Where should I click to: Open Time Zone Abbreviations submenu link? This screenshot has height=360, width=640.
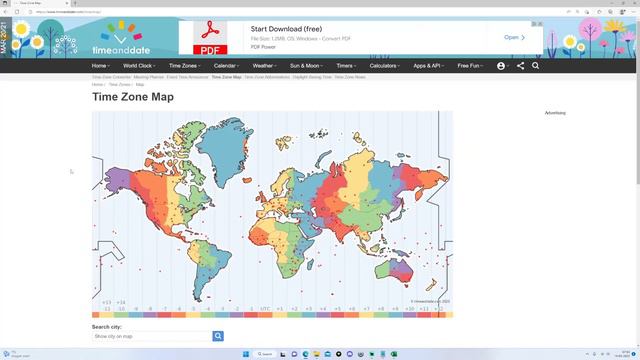click(x=267, y=77)
